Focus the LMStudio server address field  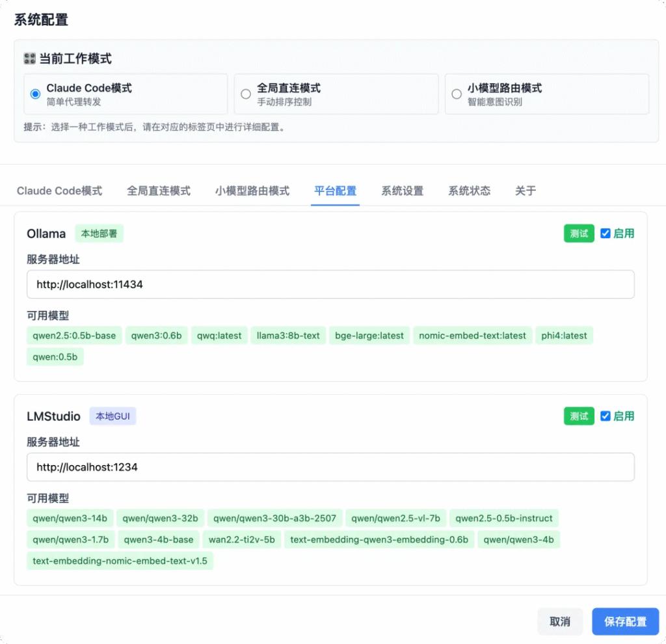click(x=330, y=467)
